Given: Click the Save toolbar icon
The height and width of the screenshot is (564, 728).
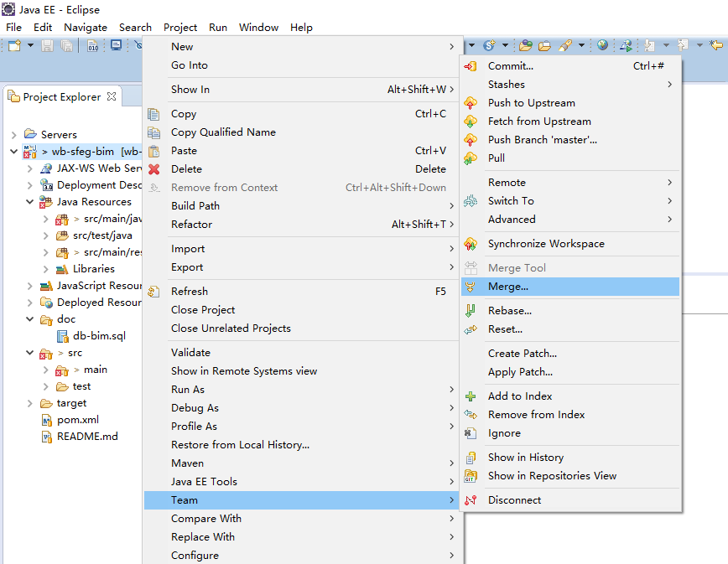Looking at the screenshot, I should tap(47, 45).
